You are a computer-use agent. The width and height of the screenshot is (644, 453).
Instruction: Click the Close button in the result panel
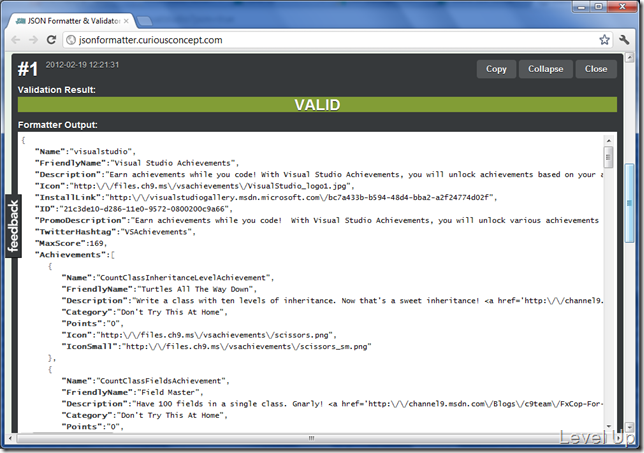point(596,69)
